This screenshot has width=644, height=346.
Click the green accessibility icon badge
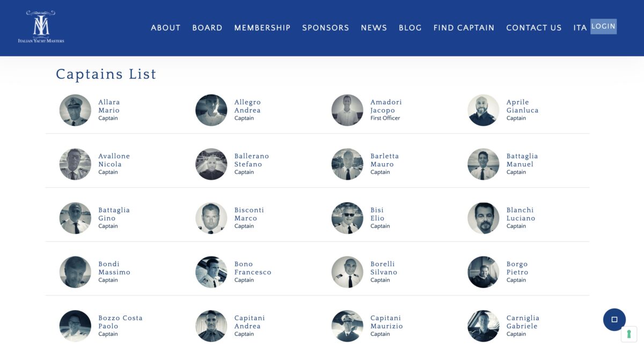(629, 334)
